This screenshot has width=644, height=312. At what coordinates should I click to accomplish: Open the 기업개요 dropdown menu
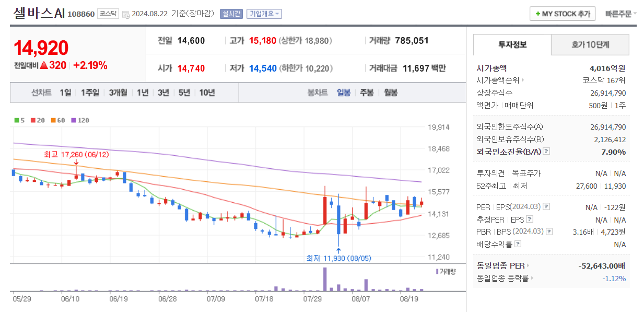click(x=264, y=14)
